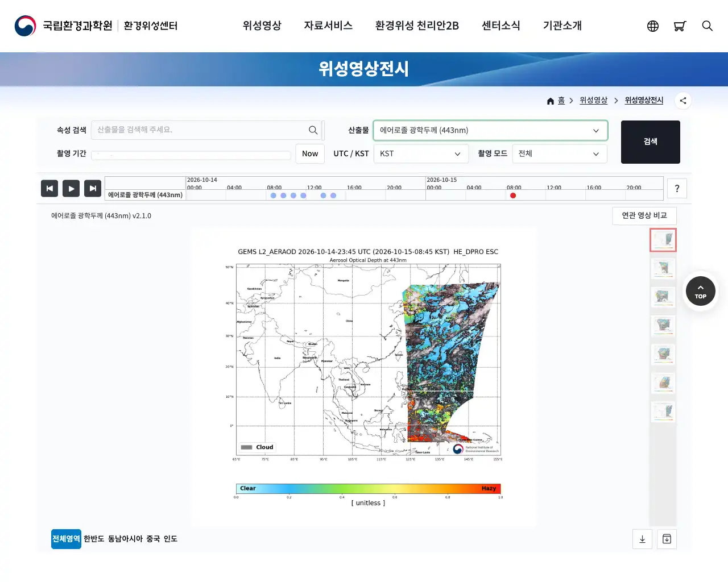
Task: Select the 동남아시아 region tab
Action: click(x=125, y=539)
